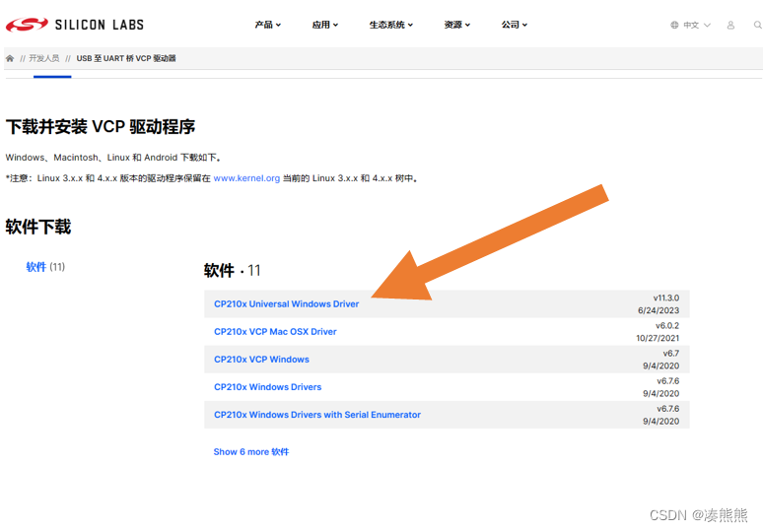Click the v6.0.2 version text

pos(667,325)
